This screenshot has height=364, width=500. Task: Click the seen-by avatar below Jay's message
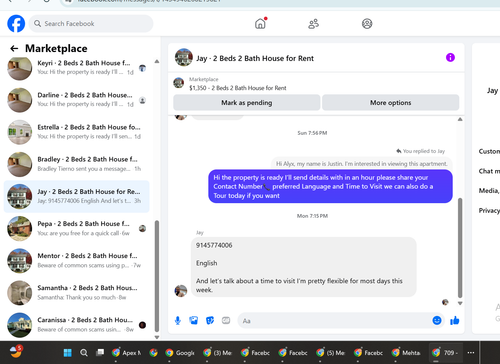click(445, 302)
